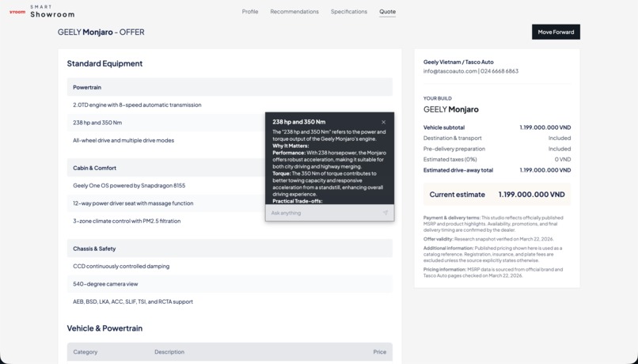Click Vehicle subtotal amount

coord(545,127)
